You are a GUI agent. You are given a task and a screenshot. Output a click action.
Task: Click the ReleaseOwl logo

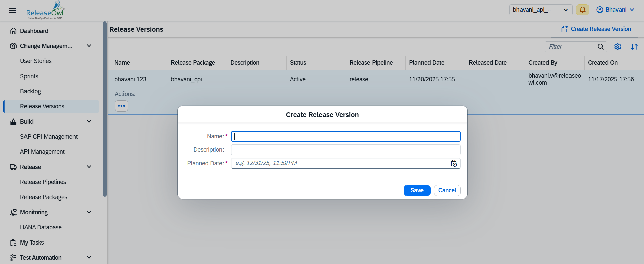click(45, 10)
